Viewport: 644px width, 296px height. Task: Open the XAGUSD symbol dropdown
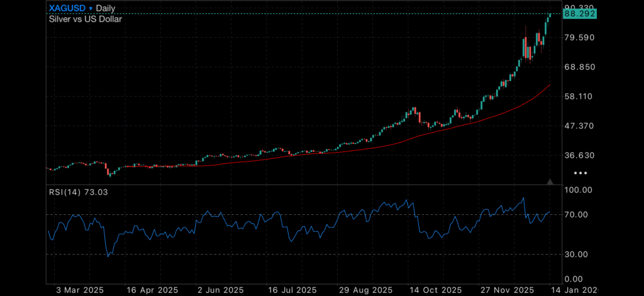[x=70, y=8]
